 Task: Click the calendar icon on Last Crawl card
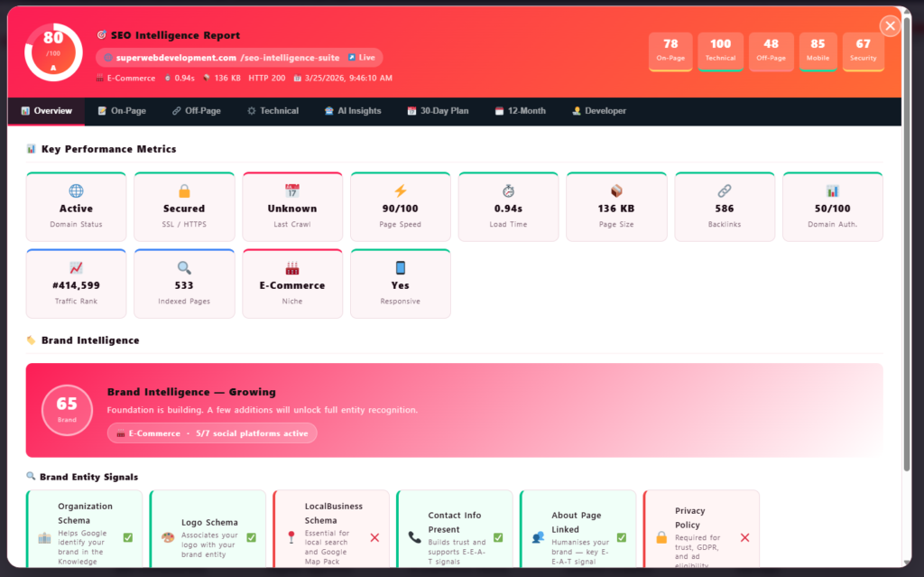point(292,191)
